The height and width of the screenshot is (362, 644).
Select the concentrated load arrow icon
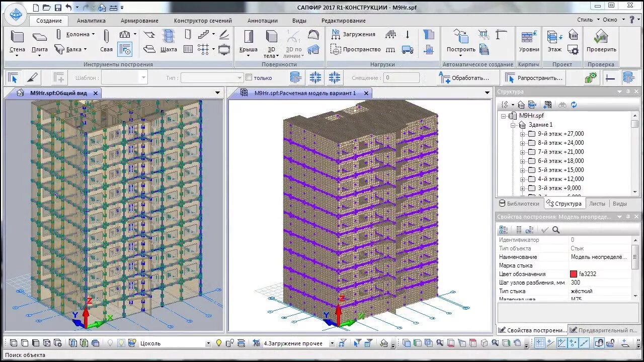[x=408, y=34]
